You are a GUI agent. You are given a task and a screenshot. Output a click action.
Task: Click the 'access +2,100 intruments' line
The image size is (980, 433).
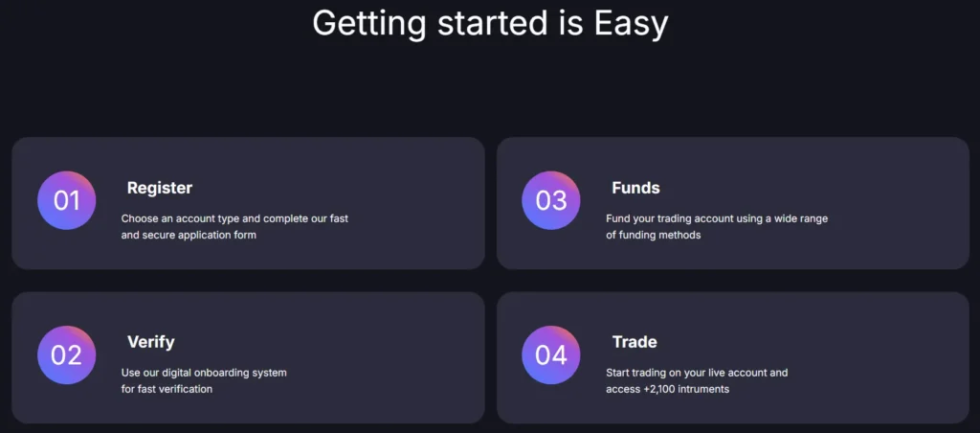pos(668,389)
